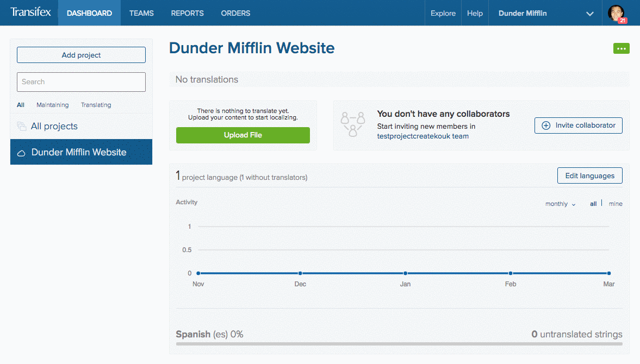The width and height of the screenshot is (640, 364).
Task: Click the Transifex logo
Action: (30, 12)
